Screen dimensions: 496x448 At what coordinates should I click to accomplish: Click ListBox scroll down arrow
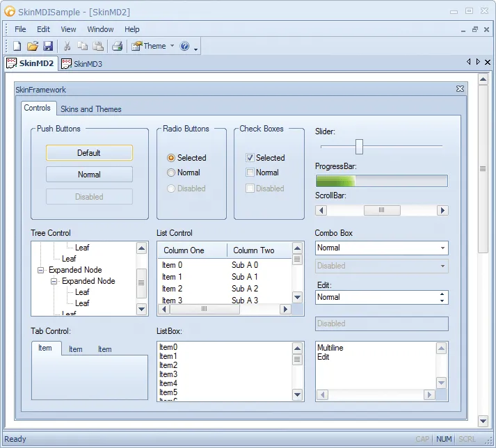click(x=297, y=394)
